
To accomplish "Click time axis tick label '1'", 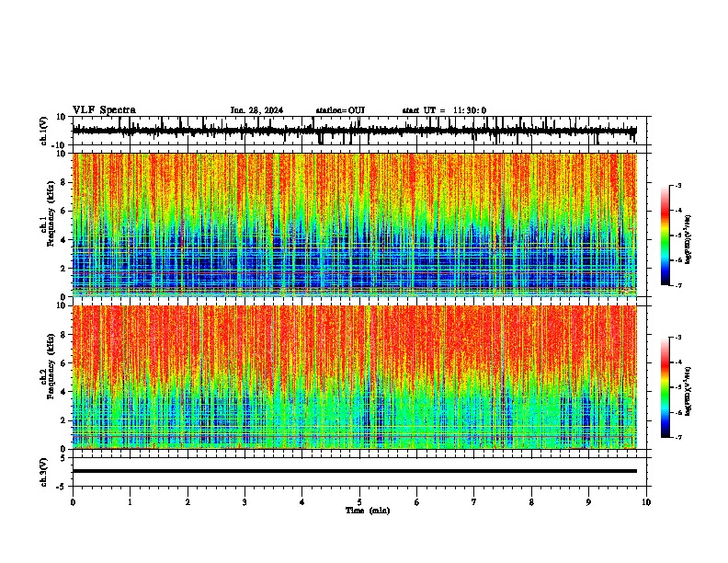I will coord(130,502).
